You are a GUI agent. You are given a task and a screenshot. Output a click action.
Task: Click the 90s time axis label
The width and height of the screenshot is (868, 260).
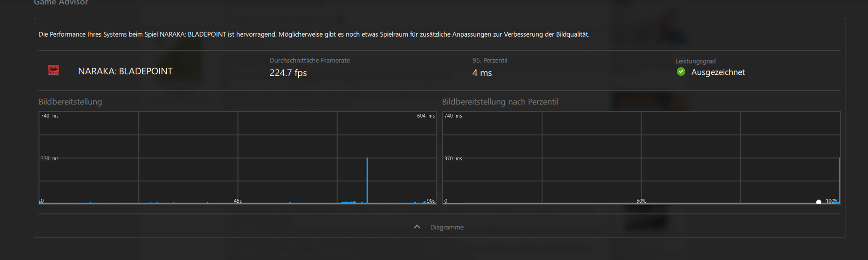click(431, 201)
